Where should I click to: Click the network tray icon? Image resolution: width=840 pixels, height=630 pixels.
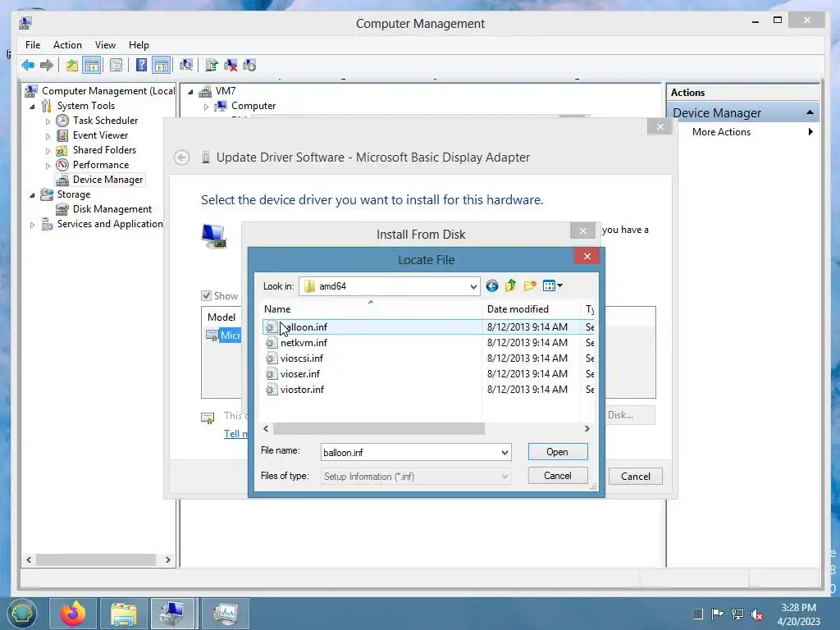coord(737,614)
